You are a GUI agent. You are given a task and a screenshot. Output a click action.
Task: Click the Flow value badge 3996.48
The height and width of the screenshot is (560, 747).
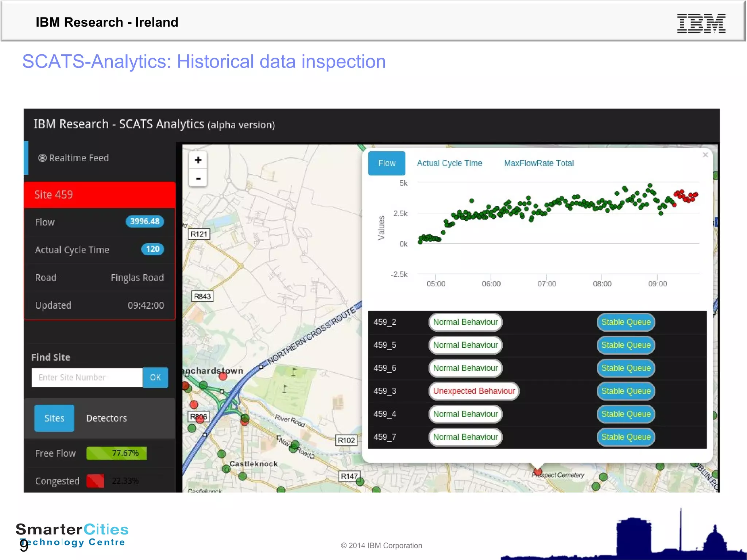pyautogui.click(x=145, y=221)
